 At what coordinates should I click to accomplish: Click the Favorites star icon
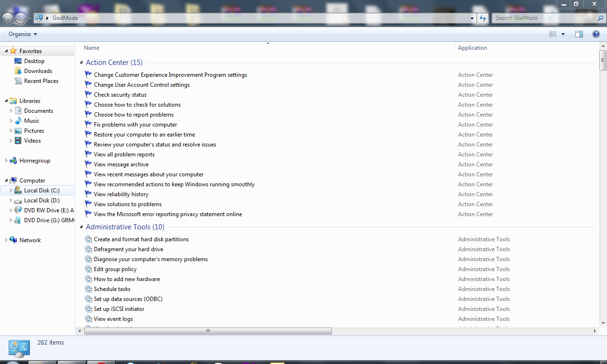(x=13, y=51)
